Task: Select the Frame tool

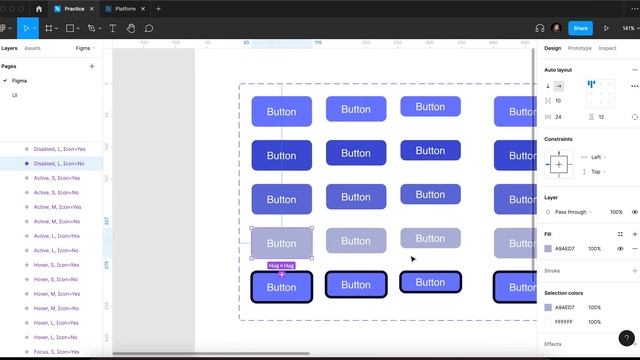Action: coord(49,28)
